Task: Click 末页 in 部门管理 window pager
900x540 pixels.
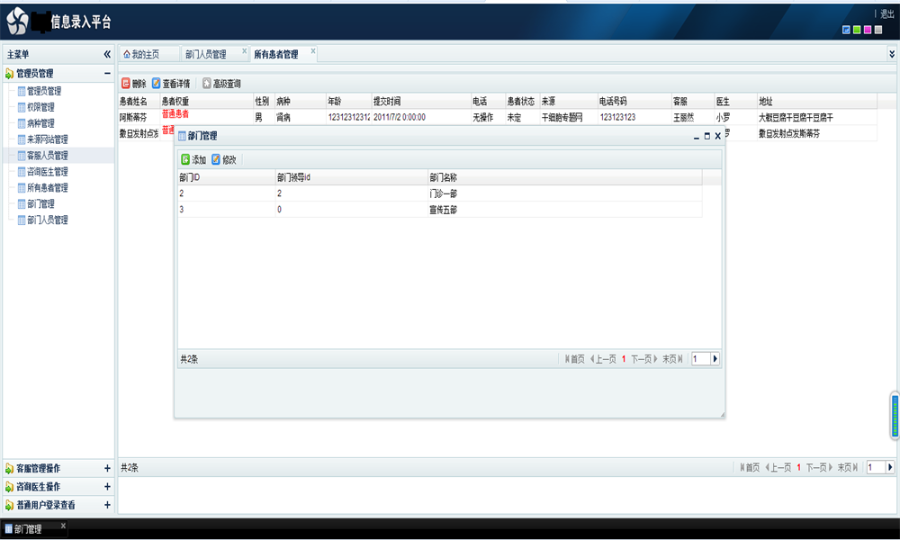Action: [672, 359]
